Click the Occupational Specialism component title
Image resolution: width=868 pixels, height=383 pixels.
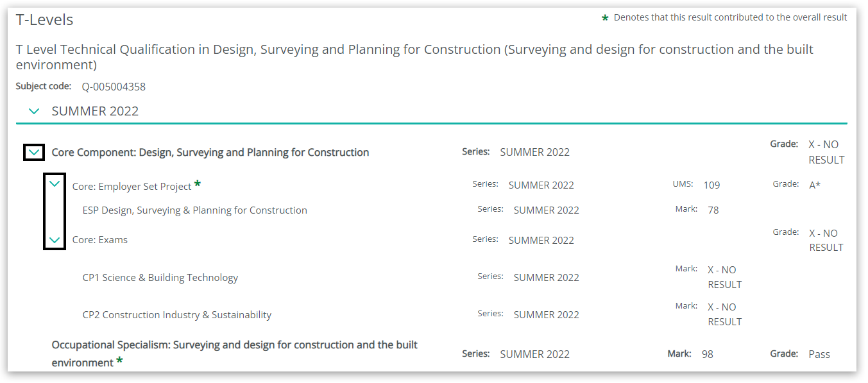tap(234, 345)
